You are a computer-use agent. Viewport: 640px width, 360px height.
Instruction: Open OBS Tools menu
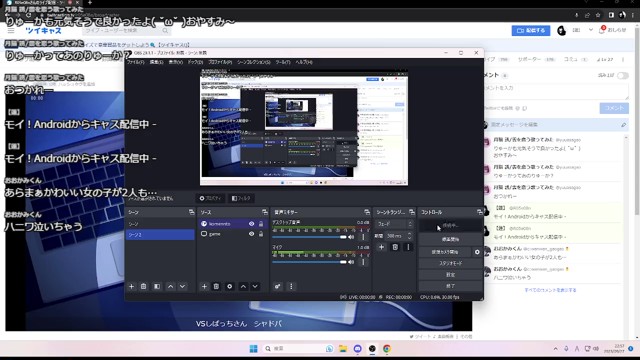(283, 62)
